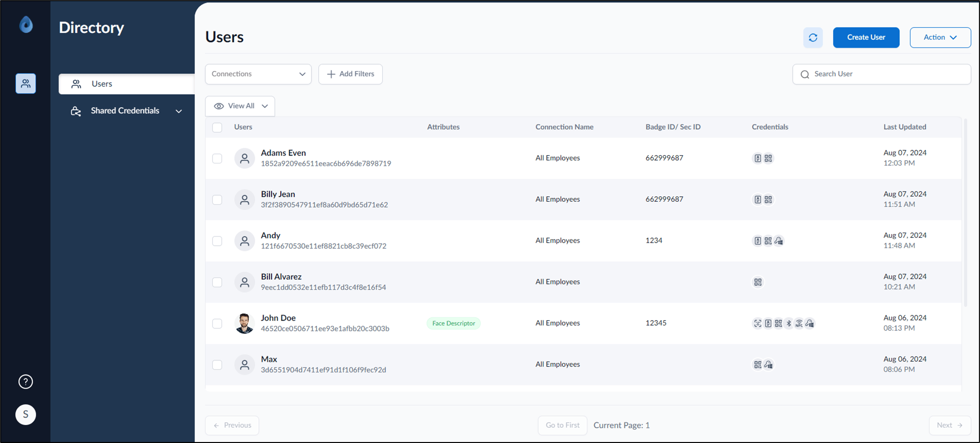Click John Doe's Windows key credential icon
Screen dimensions: 980x443
(810, 324)
